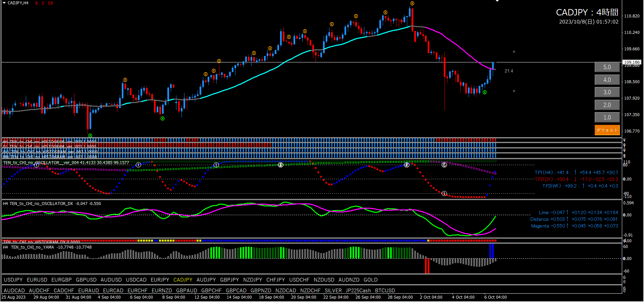644x302 pixels.
Task: Click green circle marker near 6 Oct low
Action: 485,92
